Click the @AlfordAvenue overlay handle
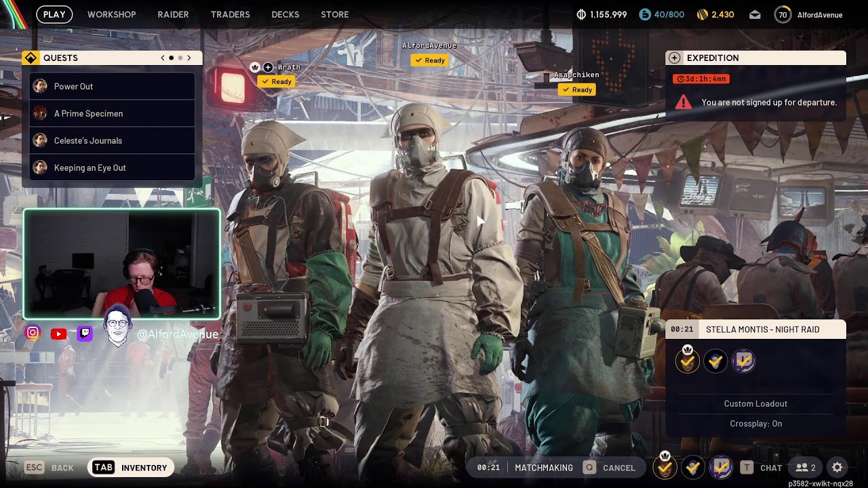Image resolution: width=868 pixels, height=488 pixels. tap(178, 334)
